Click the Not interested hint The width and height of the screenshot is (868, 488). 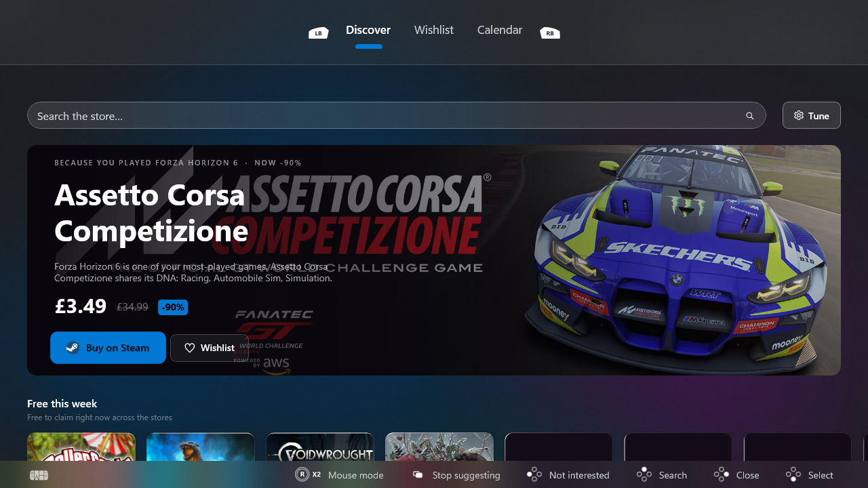(x=579, y=475)
